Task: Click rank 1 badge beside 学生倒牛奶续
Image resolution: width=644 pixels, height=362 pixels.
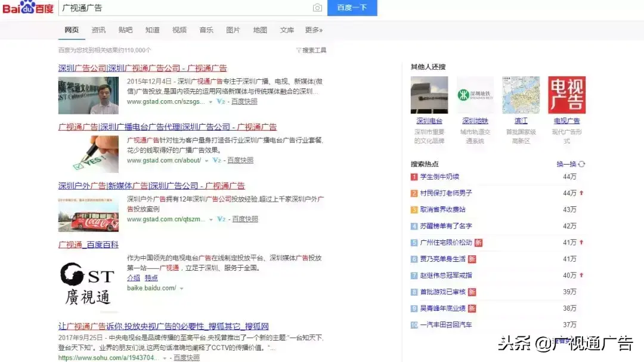Action: click(x=414, y=177)
